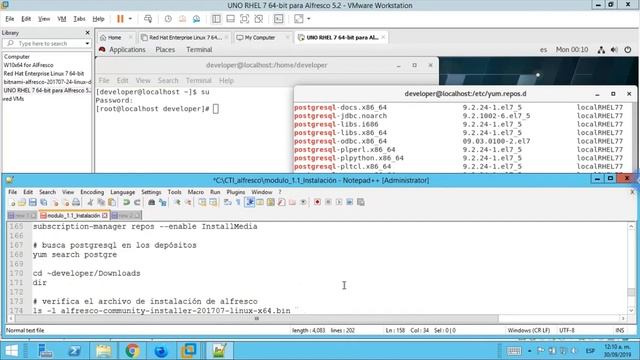Screen dimensions: 640x360
Task: Click the volume icon in RHEL top bar
Action: pyautogui.click(x=614, y=50)
